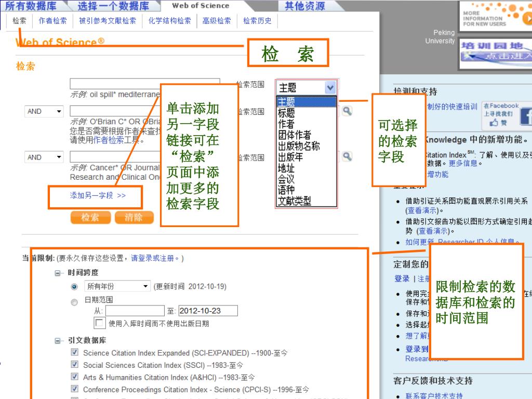This screenshot has width=532, height=399.
Task: Click the 更多信息 link
Action: tap(463, 163)
